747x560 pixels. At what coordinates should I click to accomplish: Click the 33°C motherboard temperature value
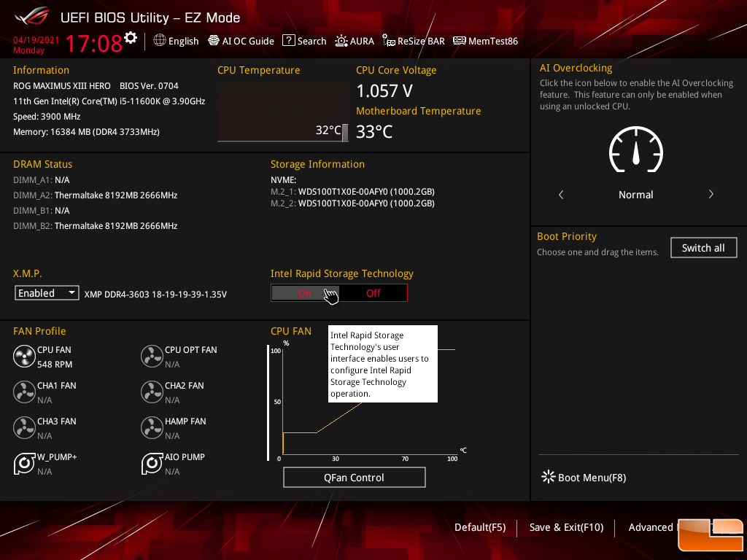click(374, 132)
